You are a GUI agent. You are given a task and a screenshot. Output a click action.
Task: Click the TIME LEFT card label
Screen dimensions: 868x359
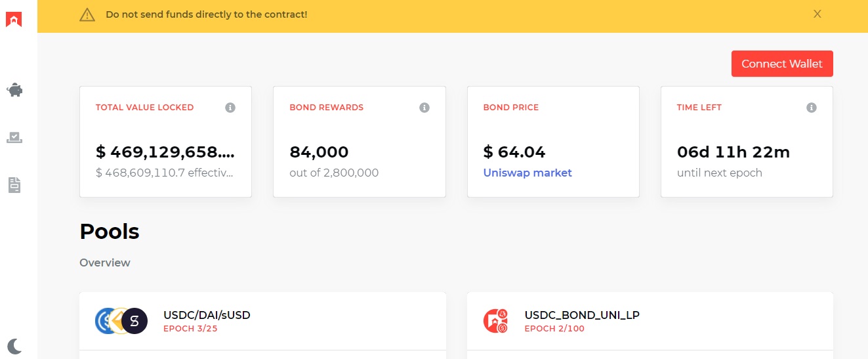699,108
